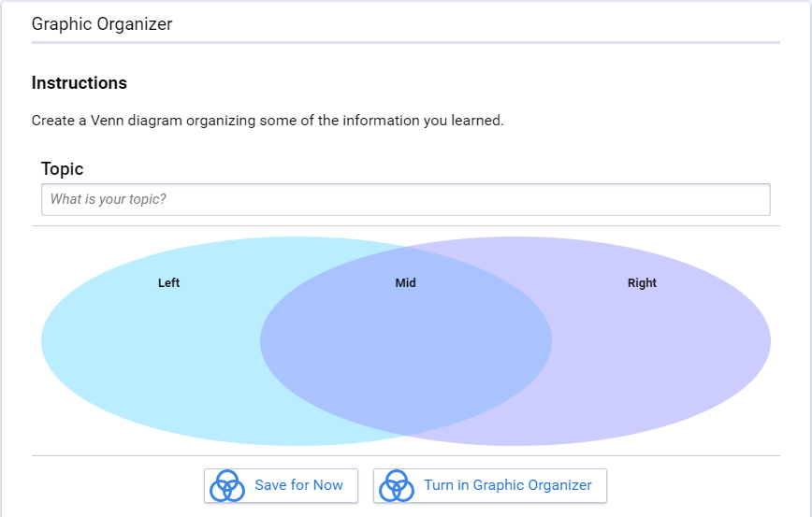Click the Venn icon beside Save for Now
812x517 pixels.
(226, 486)
